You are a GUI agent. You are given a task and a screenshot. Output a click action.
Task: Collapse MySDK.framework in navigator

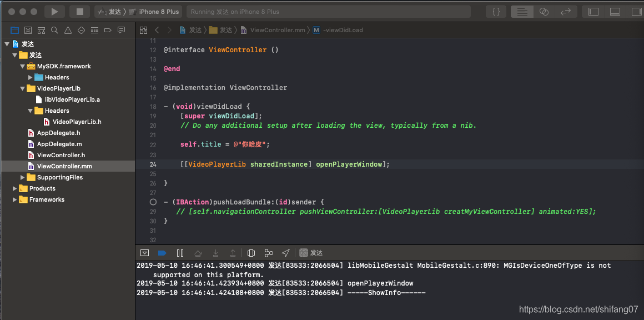click(x=23, y=66)
